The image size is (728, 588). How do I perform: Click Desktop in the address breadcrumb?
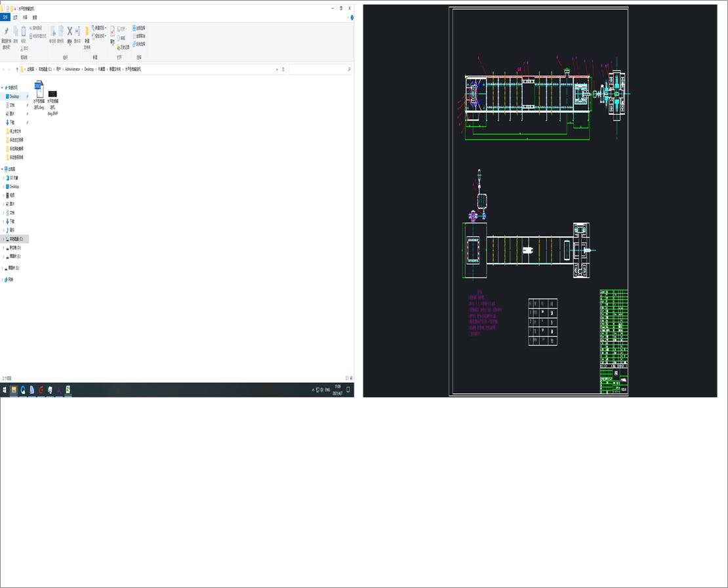pos(89,69)
